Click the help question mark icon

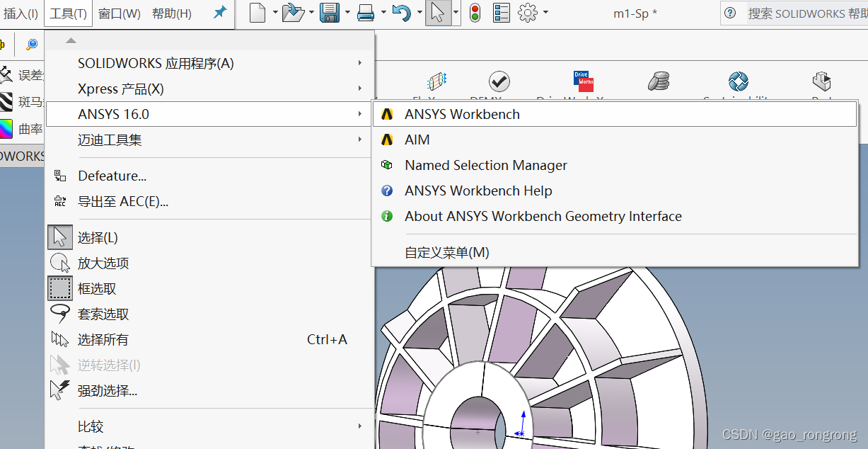click(x=731, y=13)
